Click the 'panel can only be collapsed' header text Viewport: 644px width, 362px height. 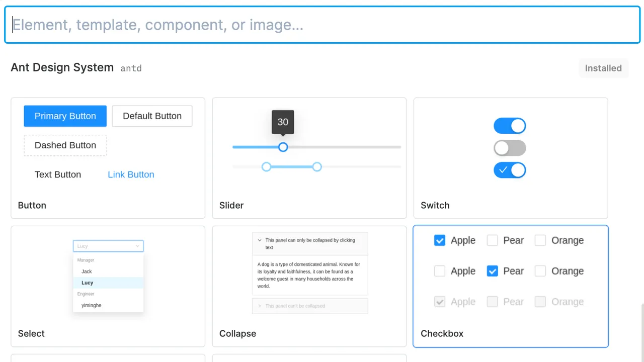[310, 244]
